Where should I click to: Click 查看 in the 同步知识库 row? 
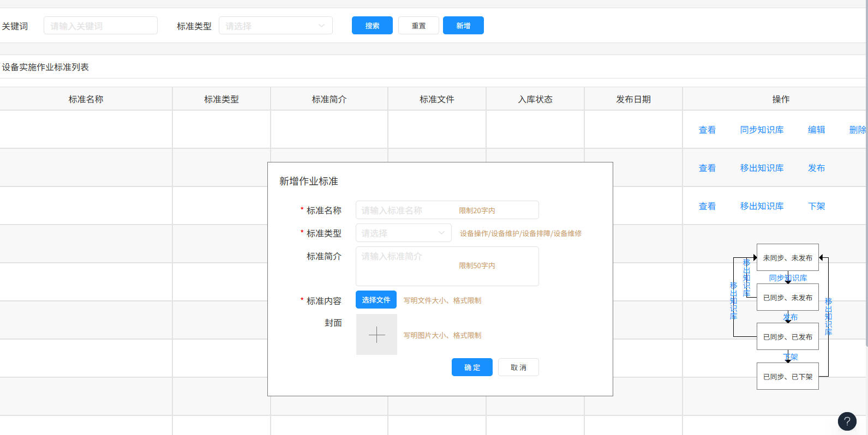707,130
